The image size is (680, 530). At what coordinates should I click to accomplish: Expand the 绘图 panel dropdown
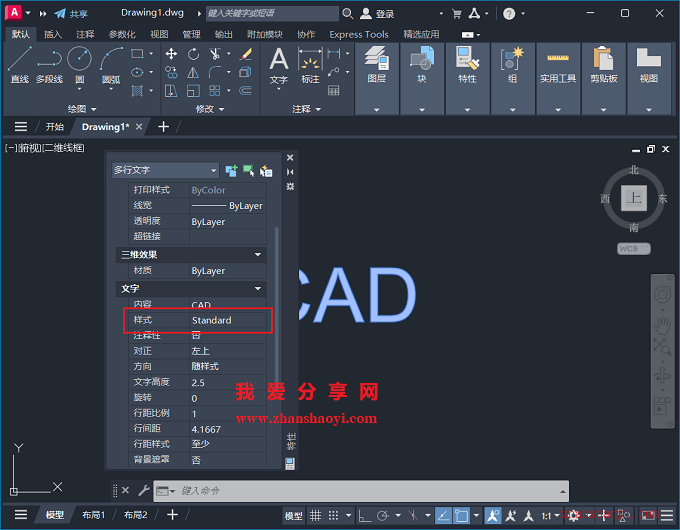point(82,109)
